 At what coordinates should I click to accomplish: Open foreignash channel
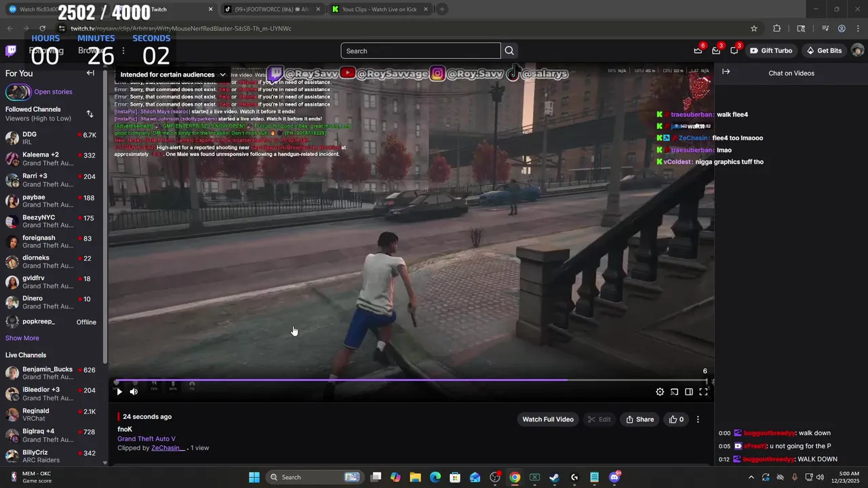coord(52,242)
